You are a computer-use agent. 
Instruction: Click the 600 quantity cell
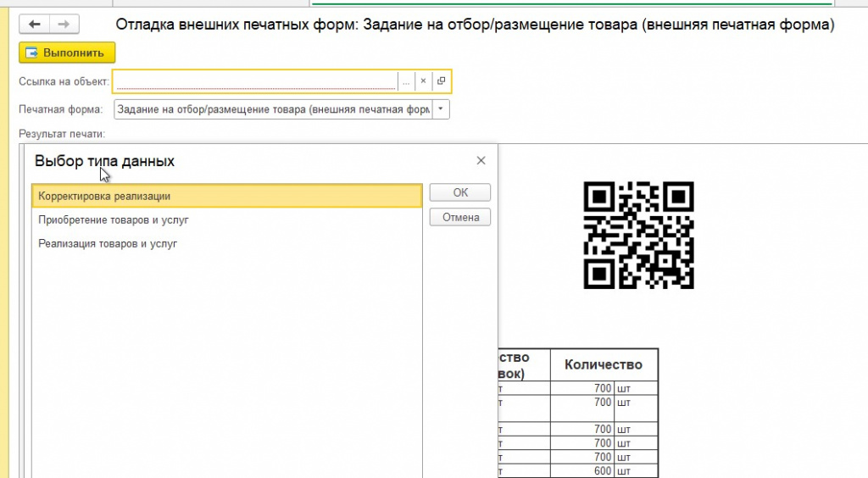click(x=581, y=471)
